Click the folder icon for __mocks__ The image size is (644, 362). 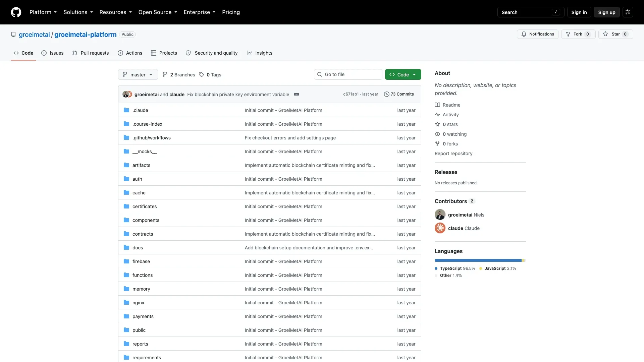[x=126, y=152]
